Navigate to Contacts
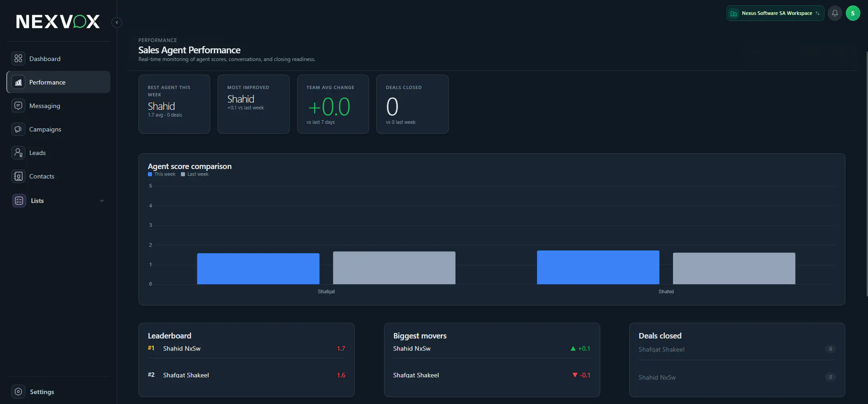Viewport: 868px width, 404px height. 58,176
